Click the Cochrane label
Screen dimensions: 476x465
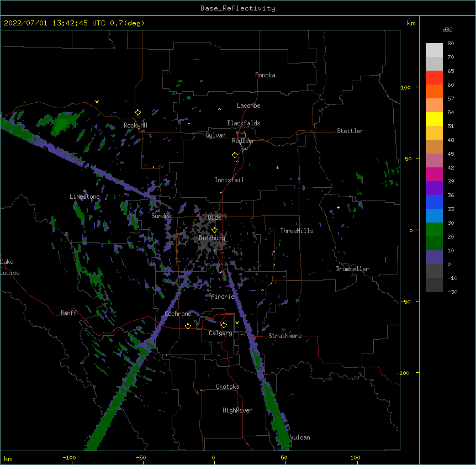click(178, 314)
